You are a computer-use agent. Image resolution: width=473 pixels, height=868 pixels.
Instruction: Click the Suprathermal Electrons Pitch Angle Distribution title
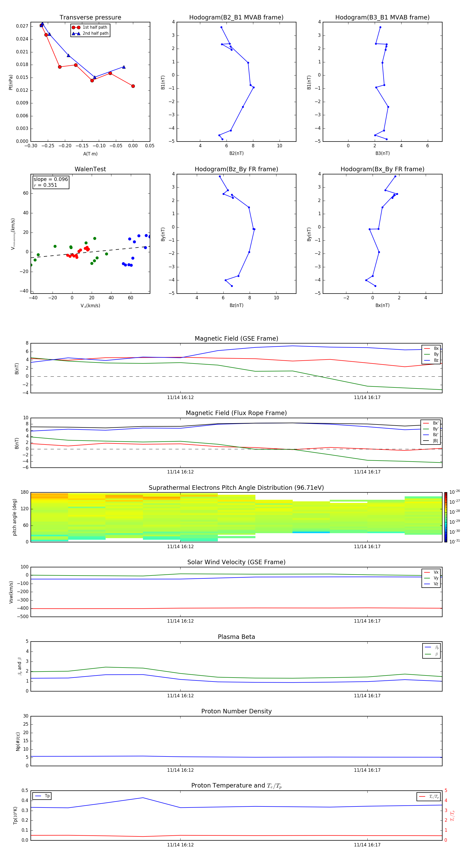(x=236, y=488)
